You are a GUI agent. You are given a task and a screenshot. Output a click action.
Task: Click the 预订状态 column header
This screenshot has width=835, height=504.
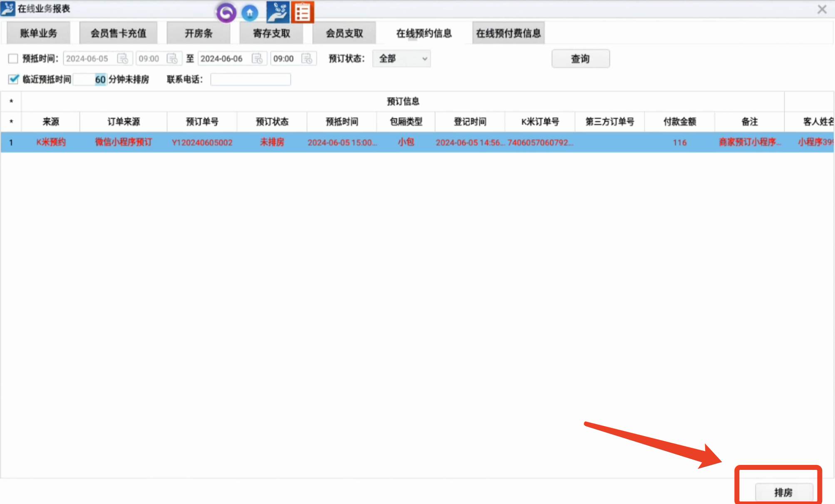click(x=272, y=121)
